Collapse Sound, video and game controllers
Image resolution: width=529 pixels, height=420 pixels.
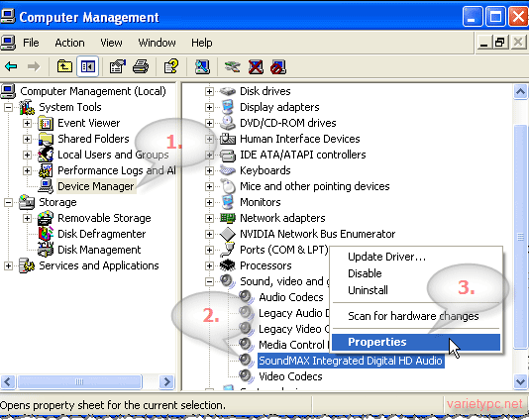(x=209, y=281)
